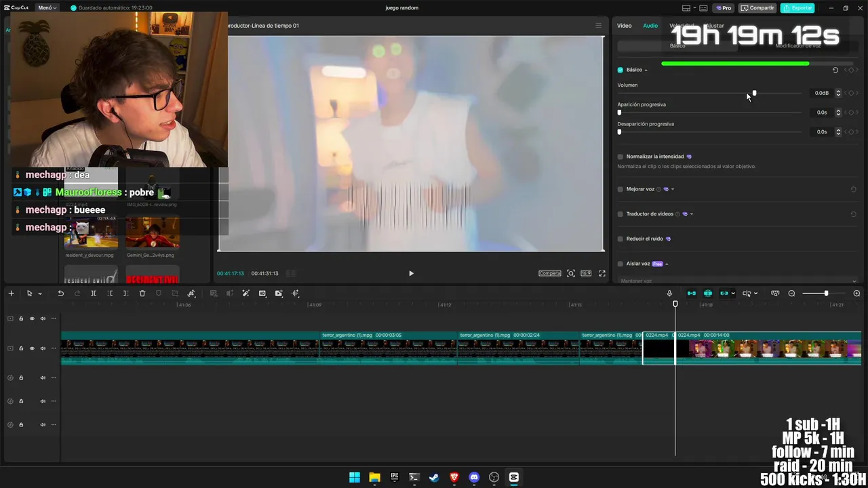Image resolution: width=868 pixels, height=488 pixels.
Task: Click the Exportar button
Action: 797,8
